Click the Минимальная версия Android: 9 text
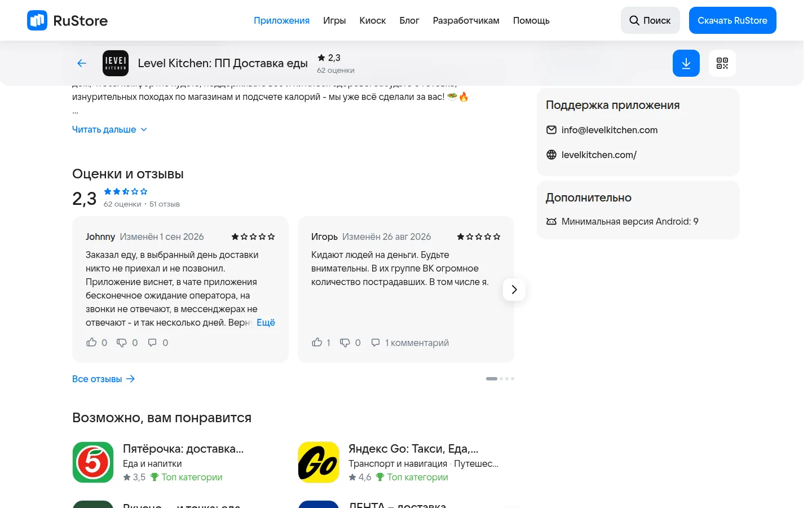The width and height of the screenshot is (812, 508). coord(630,221)
